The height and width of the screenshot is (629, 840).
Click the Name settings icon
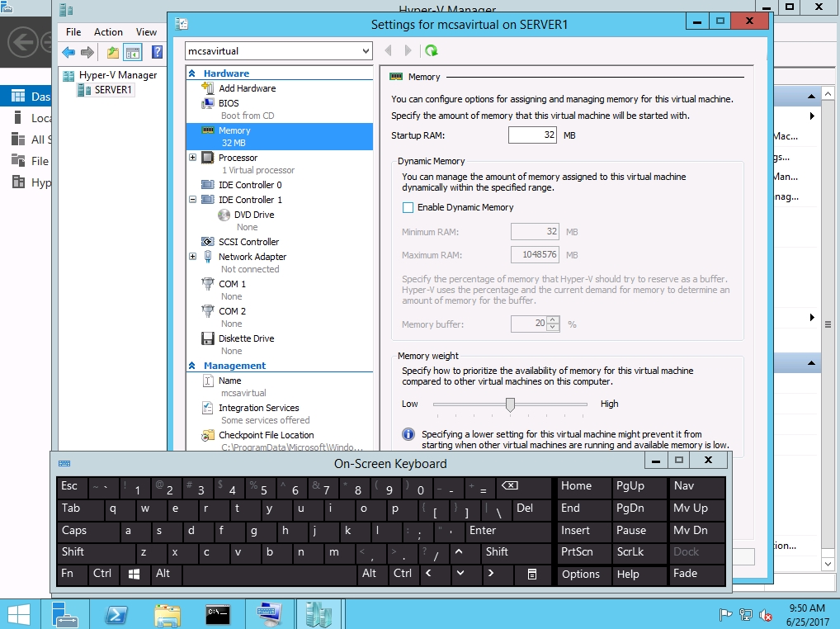(x=208, y=381)
